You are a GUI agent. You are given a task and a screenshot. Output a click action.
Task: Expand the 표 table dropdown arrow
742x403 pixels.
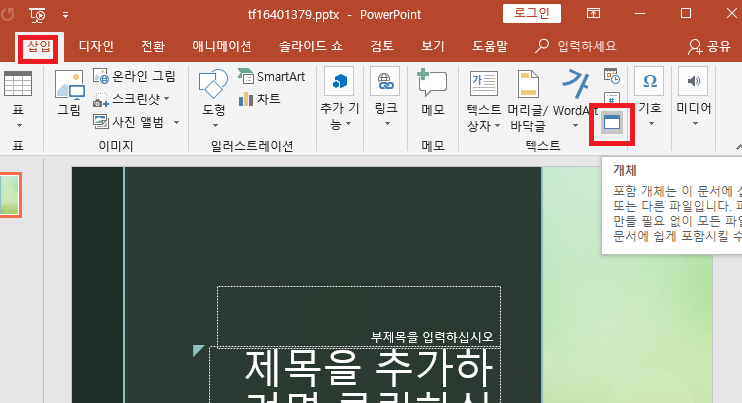19,125
